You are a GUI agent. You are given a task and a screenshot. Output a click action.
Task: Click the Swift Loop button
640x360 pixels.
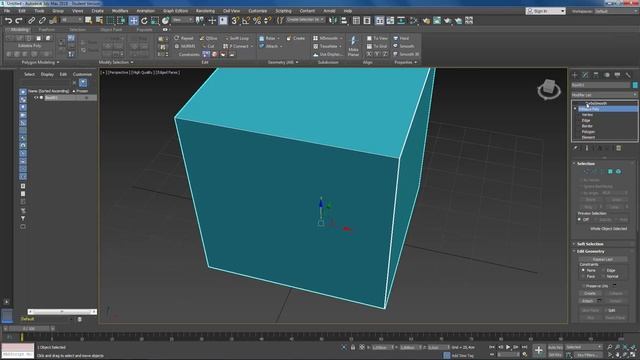[x=237, y=38]
